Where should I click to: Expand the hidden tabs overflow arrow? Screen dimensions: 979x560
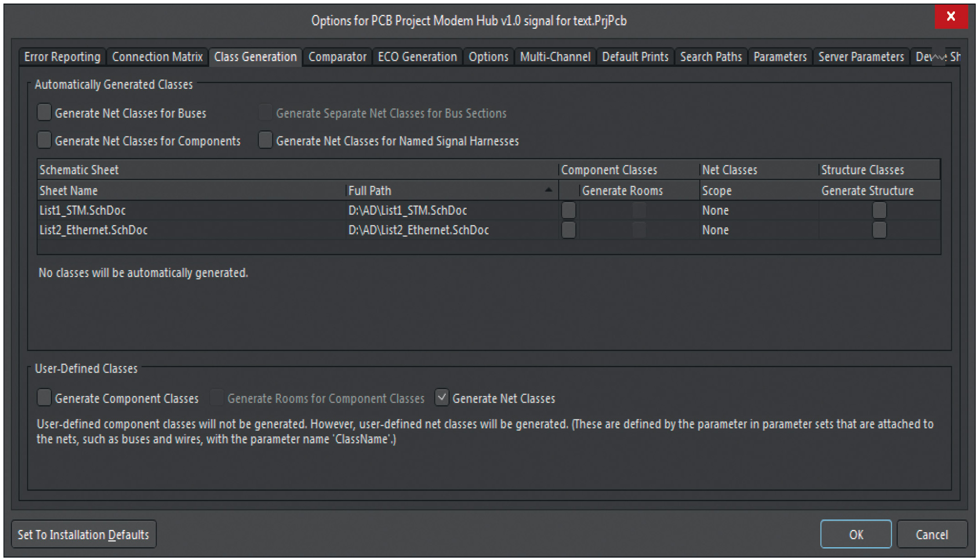(938, 57)
